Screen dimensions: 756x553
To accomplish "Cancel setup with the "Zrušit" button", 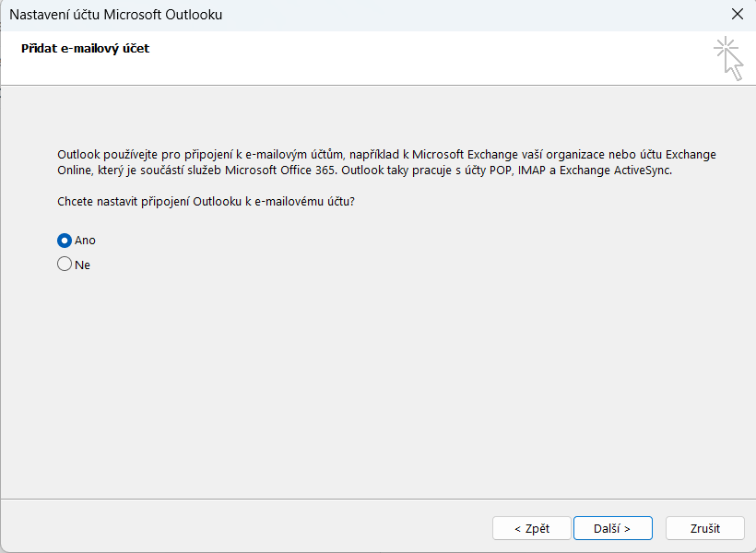I will (x=705, y=528).
